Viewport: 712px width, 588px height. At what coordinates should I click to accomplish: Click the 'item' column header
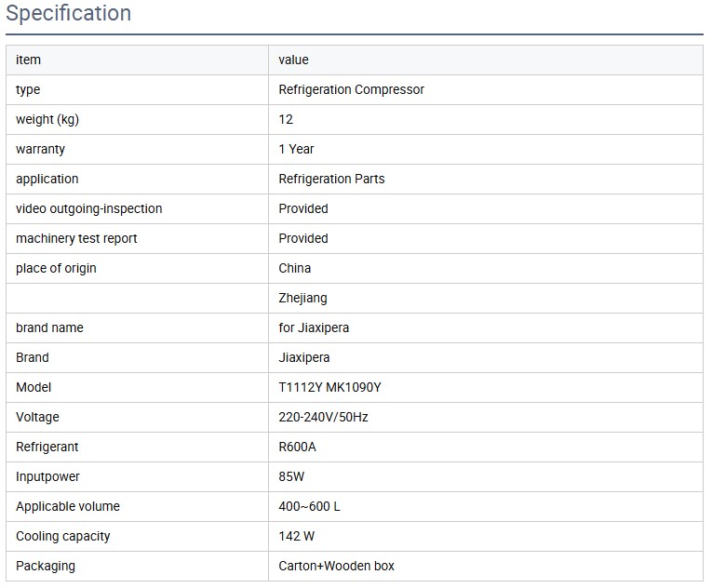pos(29,60)
